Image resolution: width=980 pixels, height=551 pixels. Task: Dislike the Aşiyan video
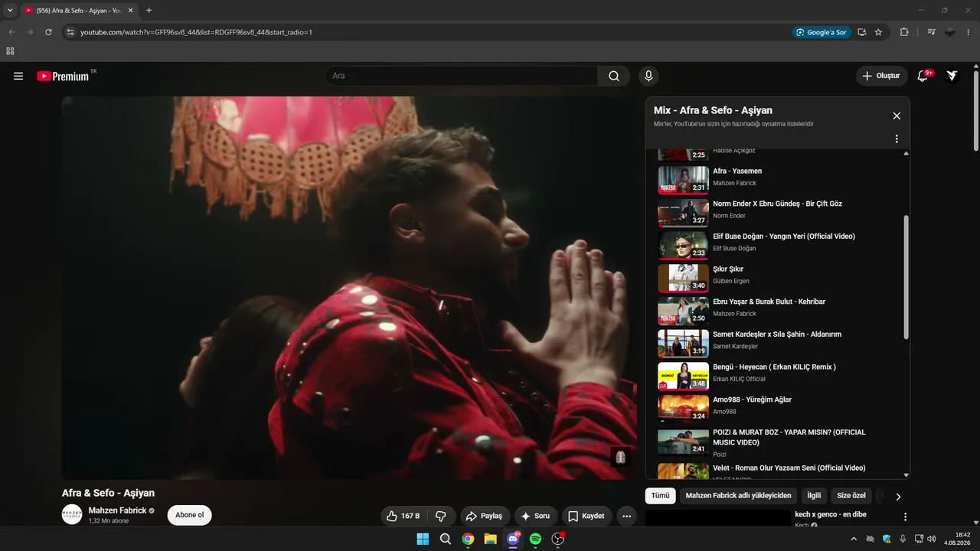point(441,516)
